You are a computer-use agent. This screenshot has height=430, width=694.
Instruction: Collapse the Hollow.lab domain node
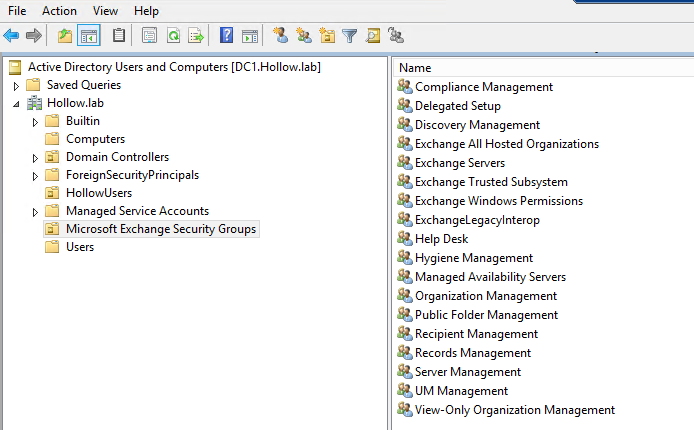tap(16, 104)
